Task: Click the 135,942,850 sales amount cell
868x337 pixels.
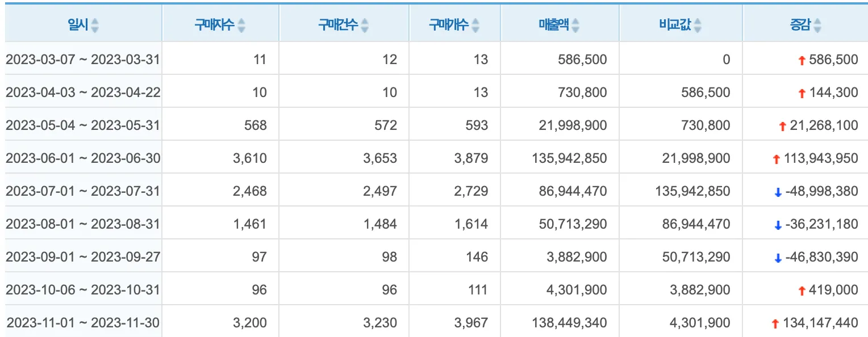Action: point(569,158)
